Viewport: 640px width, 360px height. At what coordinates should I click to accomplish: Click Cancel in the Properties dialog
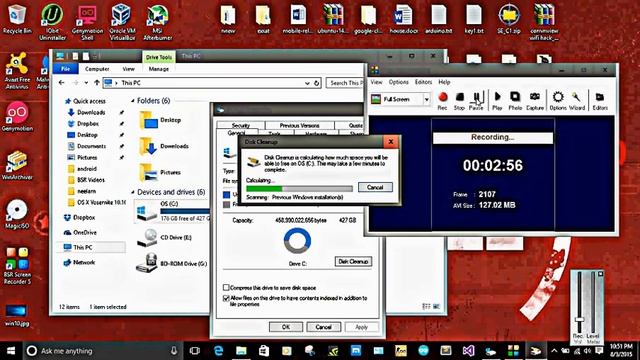tap(323, 327)
